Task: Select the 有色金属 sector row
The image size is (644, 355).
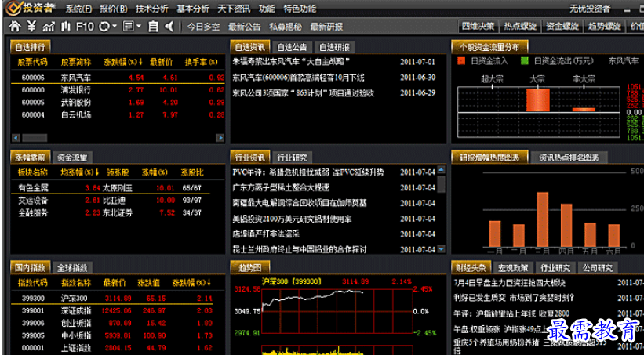Action: click(x=111, y=188)
